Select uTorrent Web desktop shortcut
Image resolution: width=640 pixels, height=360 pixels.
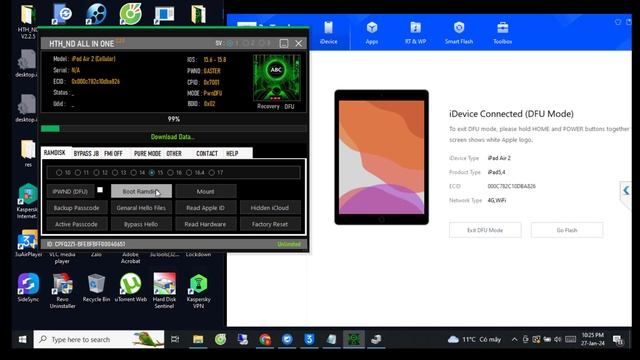[131, 288]
